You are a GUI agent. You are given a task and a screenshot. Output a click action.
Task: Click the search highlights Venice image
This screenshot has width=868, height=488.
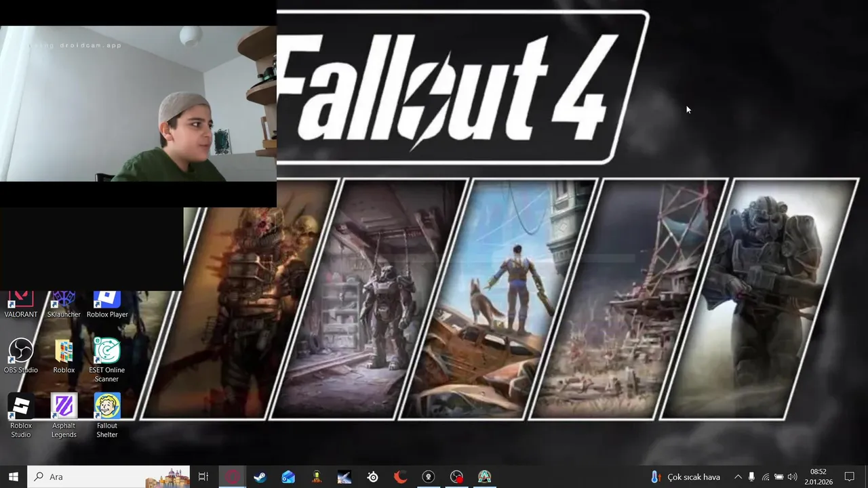pos(167,477)
